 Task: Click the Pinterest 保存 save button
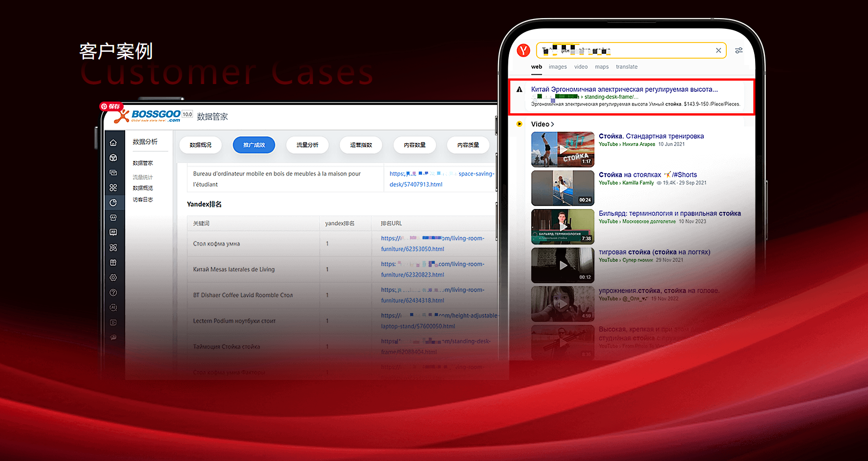[x=111, y=106]
